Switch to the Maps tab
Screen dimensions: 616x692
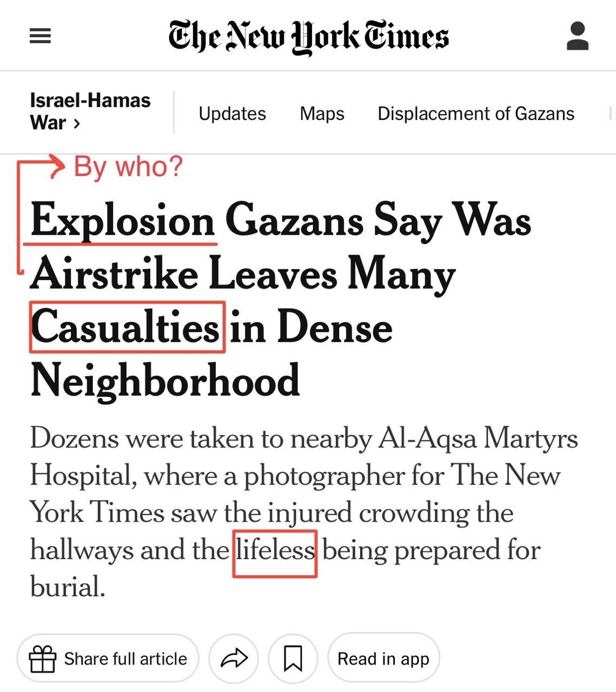[322, 114]
